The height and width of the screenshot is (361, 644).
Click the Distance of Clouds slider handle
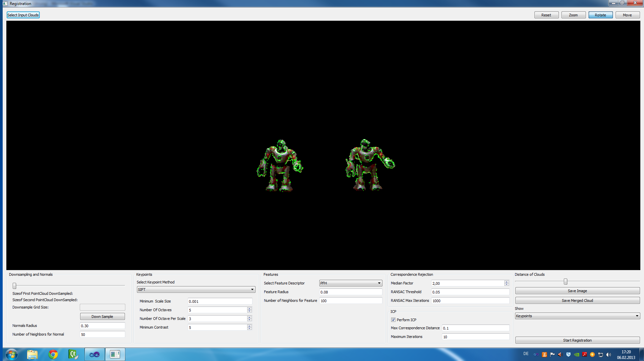(566, 281)
